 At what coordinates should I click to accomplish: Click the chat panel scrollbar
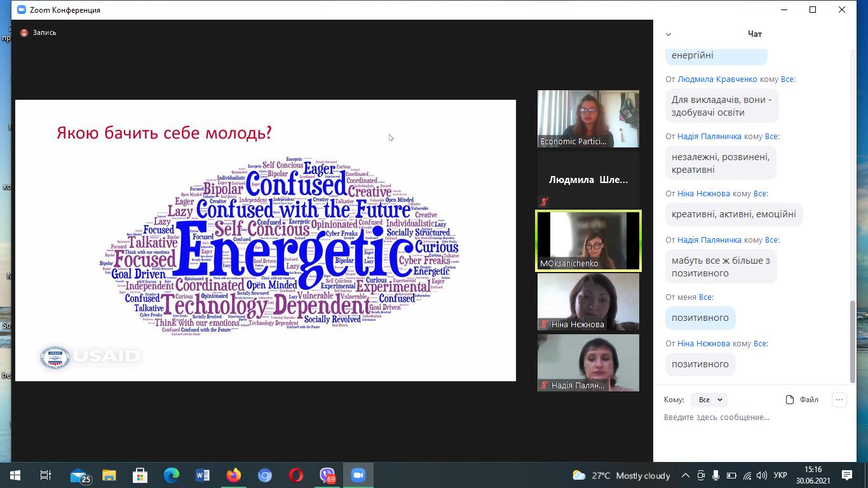coord(853,342)
